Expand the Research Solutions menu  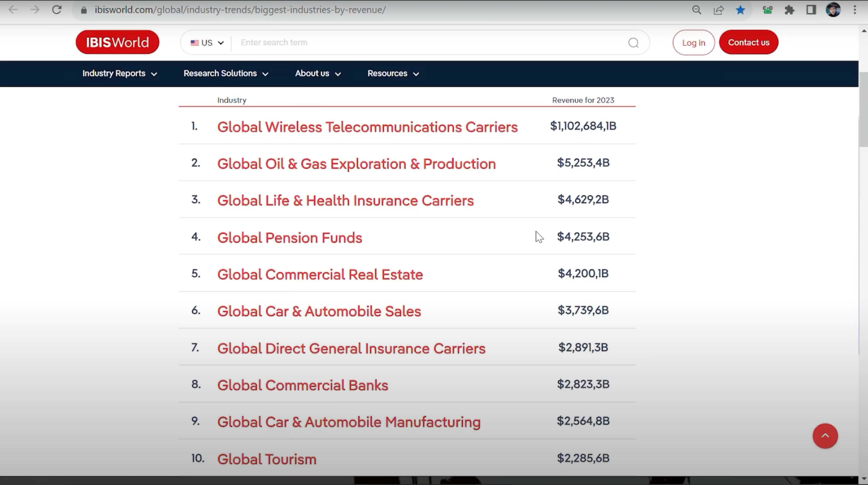pyautogui.click(x=226, y=73)
